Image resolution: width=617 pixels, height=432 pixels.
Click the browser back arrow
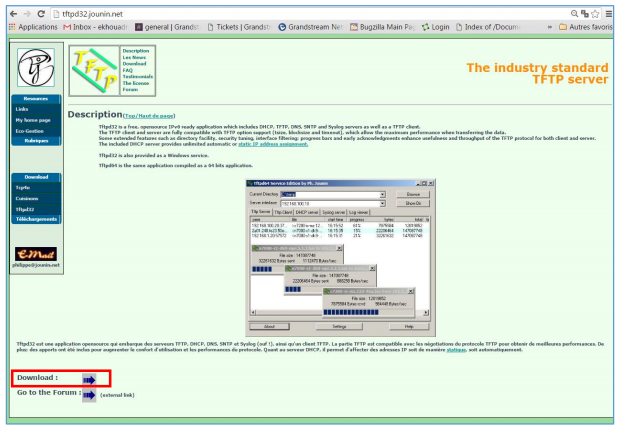pyautogui.click(x=13, y=14)
